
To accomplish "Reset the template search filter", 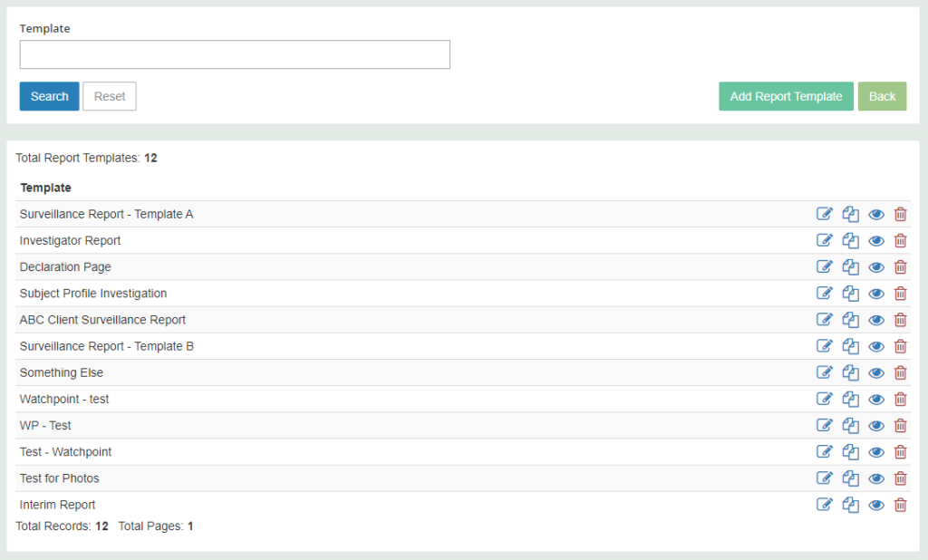I will pyautogui.click(x=109, y=96).
